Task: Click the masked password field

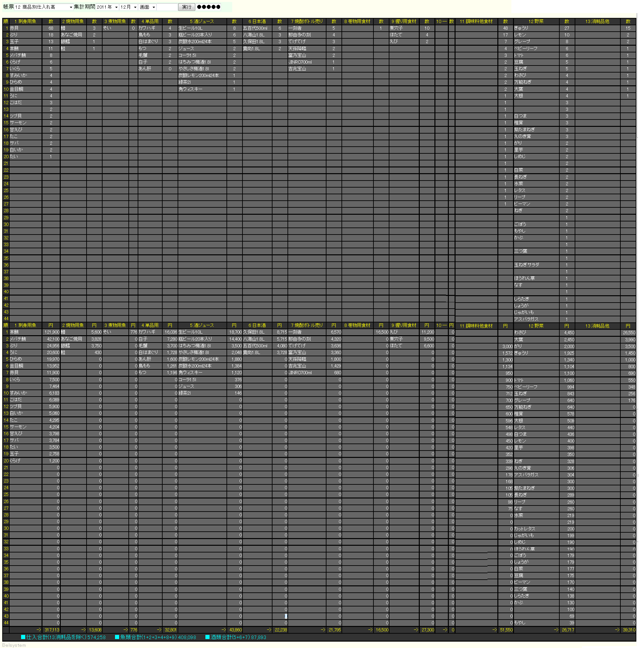Action: pyautogui.click(x=209, y=7)
